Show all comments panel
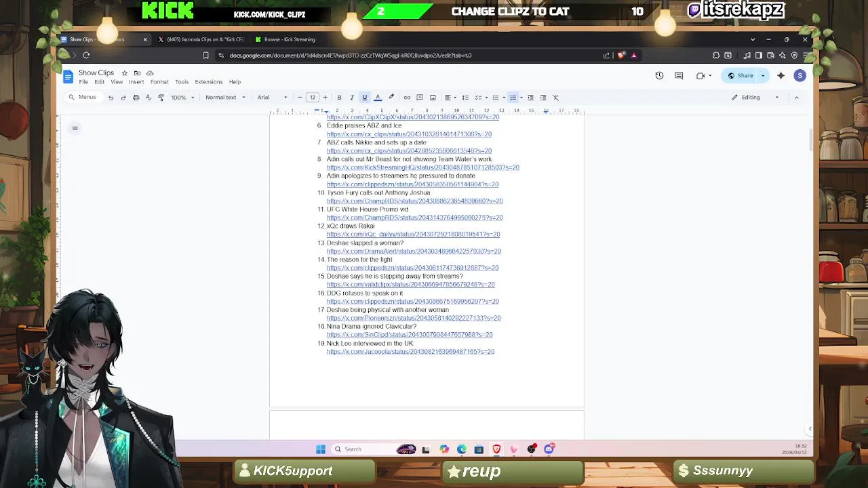This screenshot has height=488, width=868. [x=679, y=76]
